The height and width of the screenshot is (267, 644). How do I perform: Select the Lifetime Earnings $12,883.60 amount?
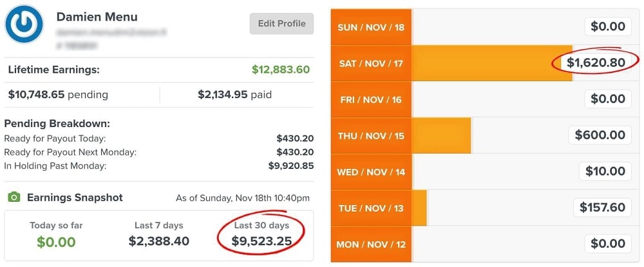tap(281, 70)
